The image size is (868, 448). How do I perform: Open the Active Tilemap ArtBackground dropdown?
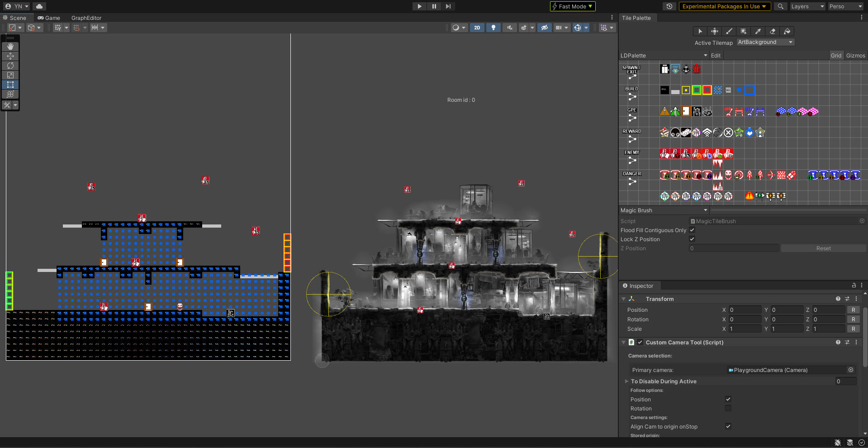765,42
